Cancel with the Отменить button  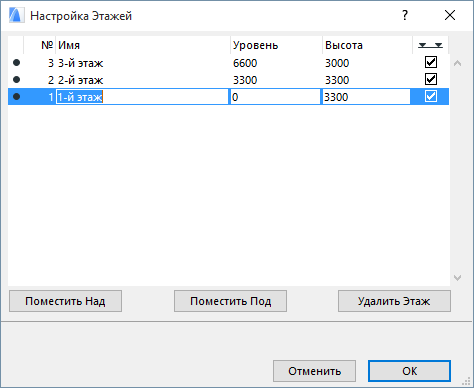(314, 371)
